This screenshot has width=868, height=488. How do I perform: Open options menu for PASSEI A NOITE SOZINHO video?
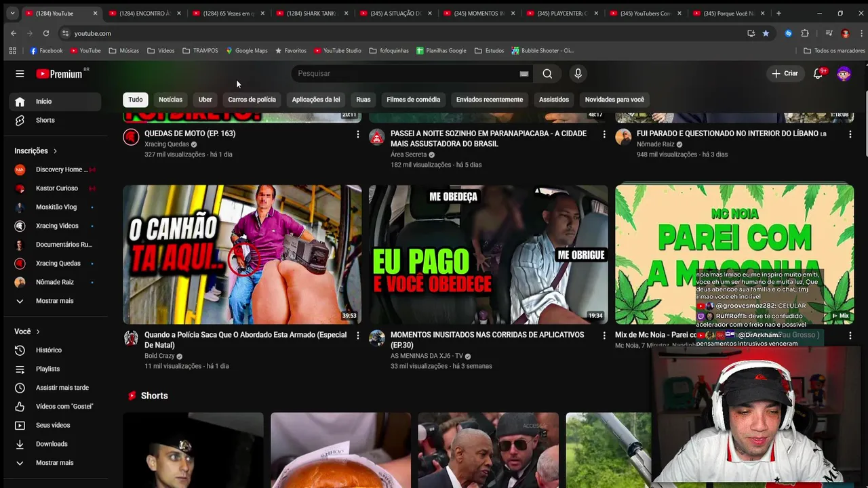coord(604,134)
